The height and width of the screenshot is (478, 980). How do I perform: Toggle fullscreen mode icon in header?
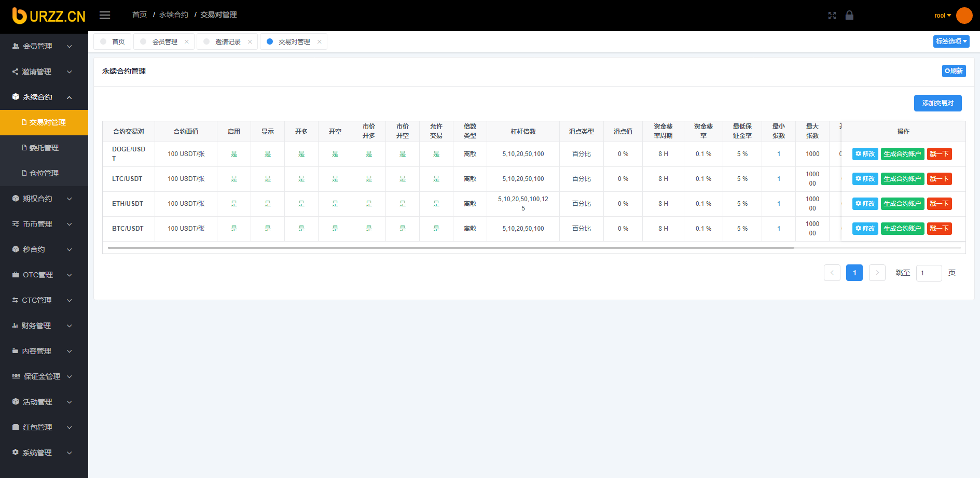(832, 16)
